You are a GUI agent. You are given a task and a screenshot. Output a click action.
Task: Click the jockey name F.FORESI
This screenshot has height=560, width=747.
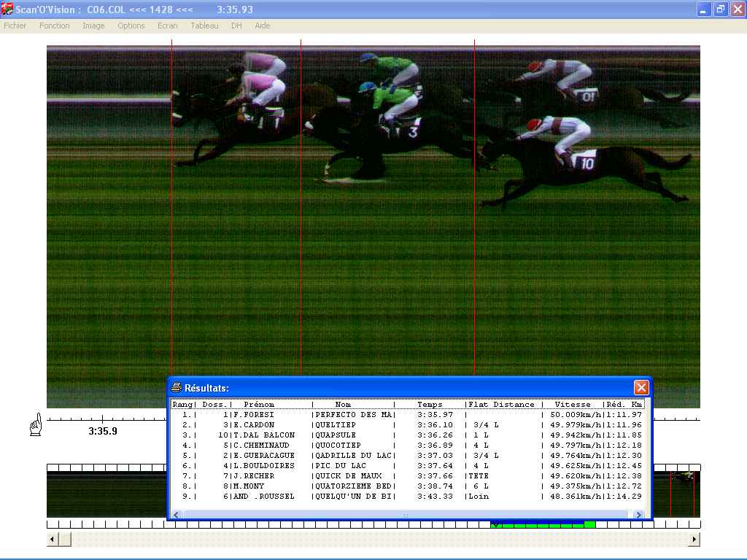click(x=254, y=415)
